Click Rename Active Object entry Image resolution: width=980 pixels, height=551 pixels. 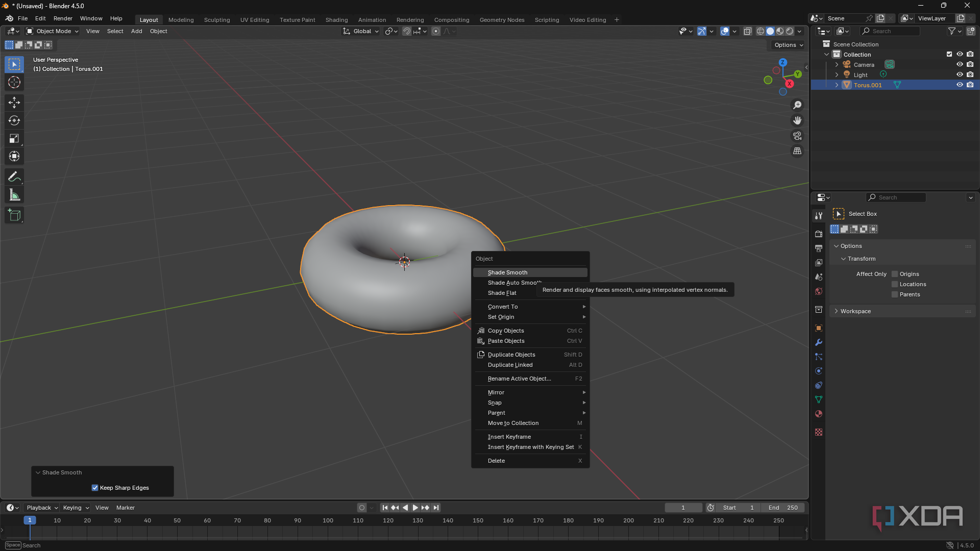pyautogui.click(x=530, y=379)
